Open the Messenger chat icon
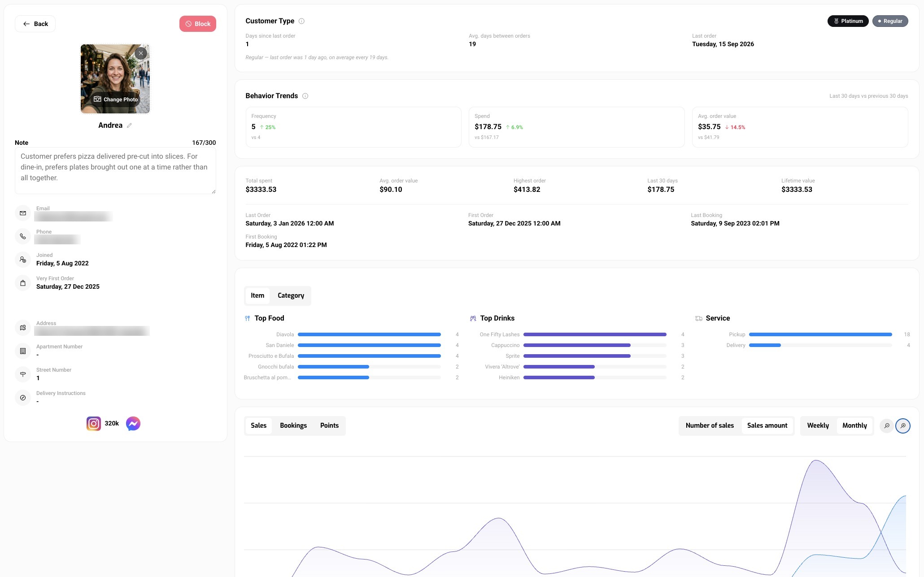 coord(133,424)
